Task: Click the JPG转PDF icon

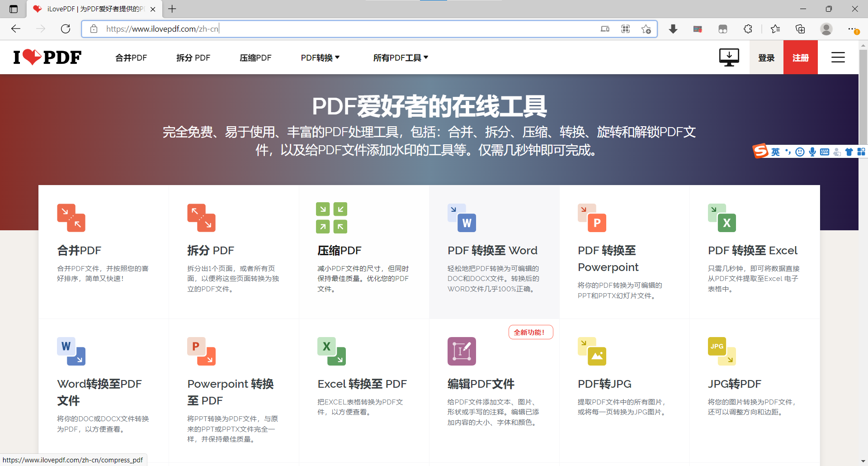Action: coord(722,351)
